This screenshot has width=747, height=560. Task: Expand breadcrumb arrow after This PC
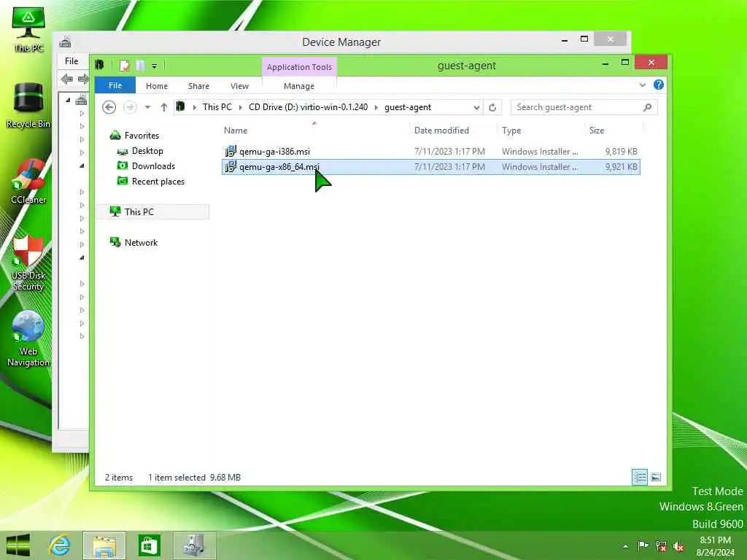pos(241,108)
